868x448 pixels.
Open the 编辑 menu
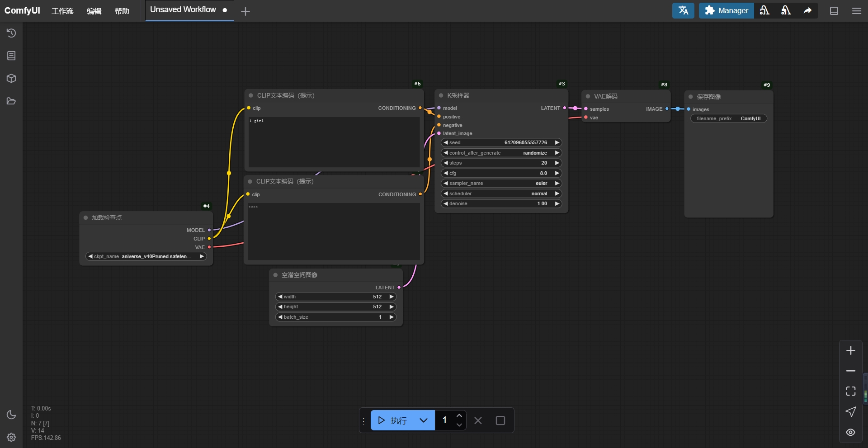(94, 11)
